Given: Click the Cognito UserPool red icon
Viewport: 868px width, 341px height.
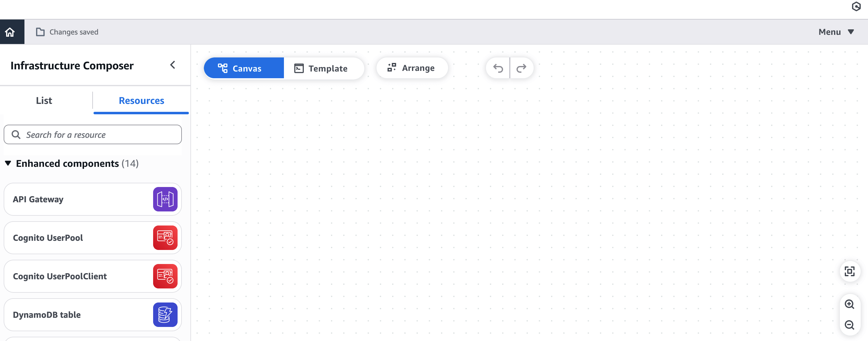Looking at the screenshot, I should (x=165, y=237).
